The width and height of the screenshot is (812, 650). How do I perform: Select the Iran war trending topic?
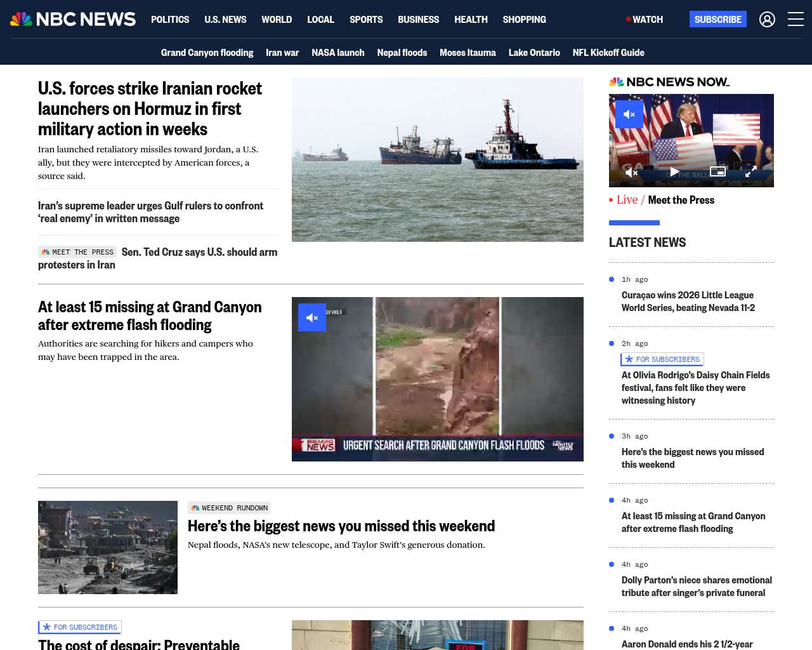tap(282, 53)
